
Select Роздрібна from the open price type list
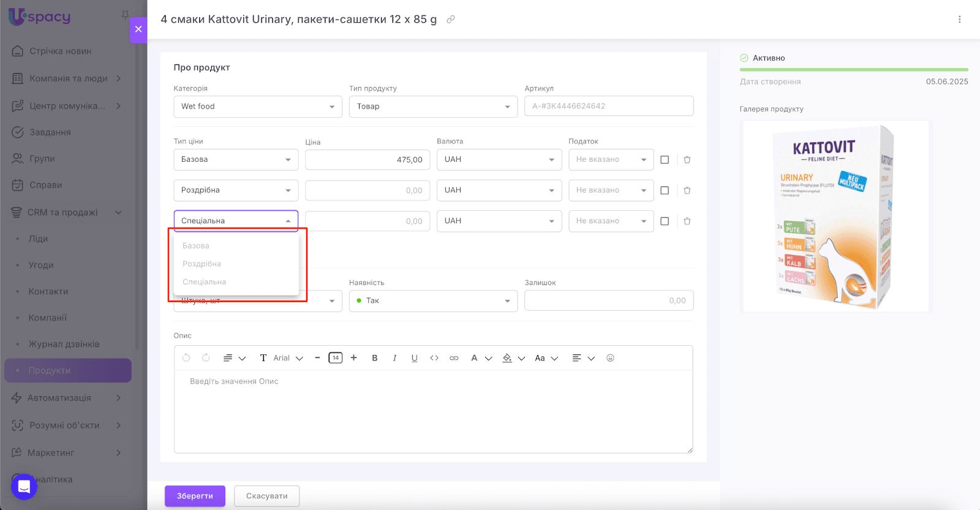[202, 264]
